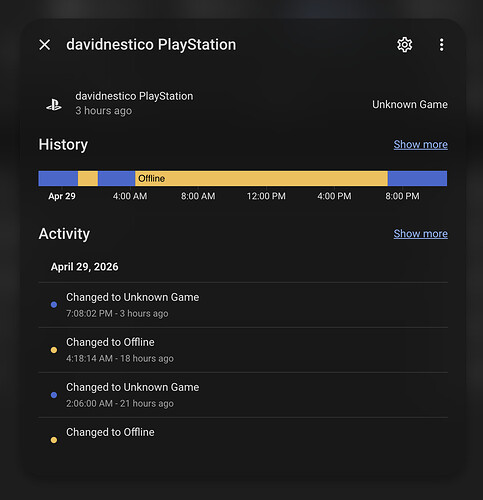Open the three-dot overflow menu
The width and height of the screenshot is (483, 500).
[x=441, y=45]
